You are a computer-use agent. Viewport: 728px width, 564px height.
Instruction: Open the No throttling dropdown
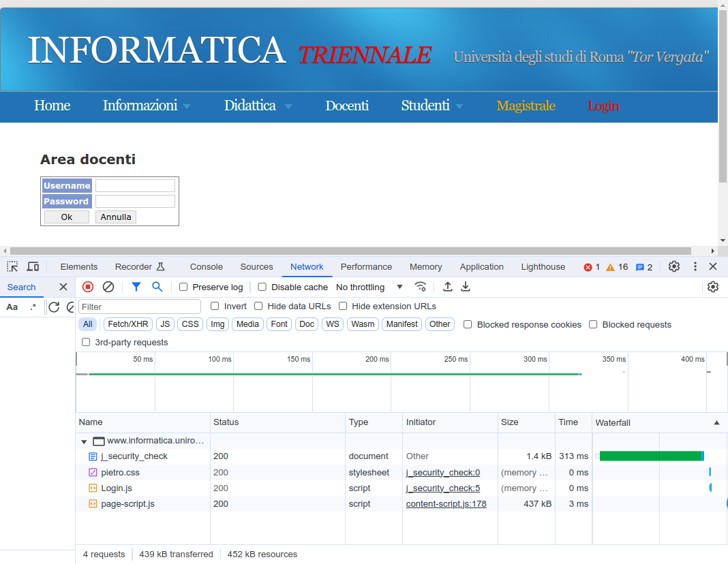tap(369, 287)
